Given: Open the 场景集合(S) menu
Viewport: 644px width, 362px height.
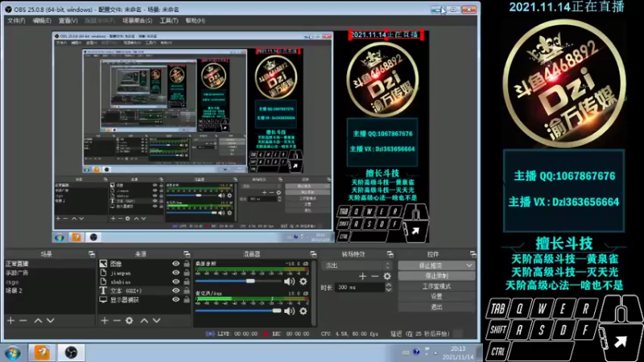Looking at the screenshot, I should (137, 21).
